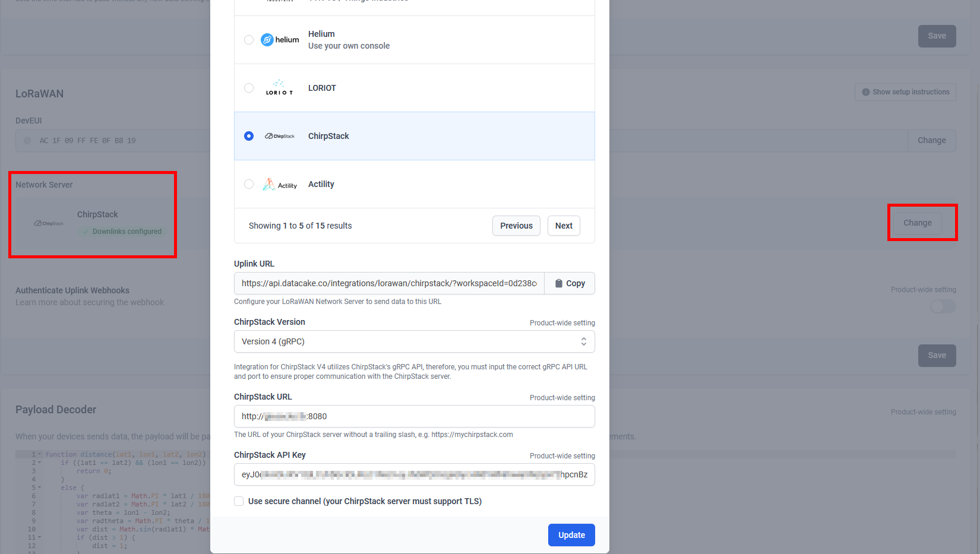Collapse the code fold arrow on line 1

[x=40, y=454]
